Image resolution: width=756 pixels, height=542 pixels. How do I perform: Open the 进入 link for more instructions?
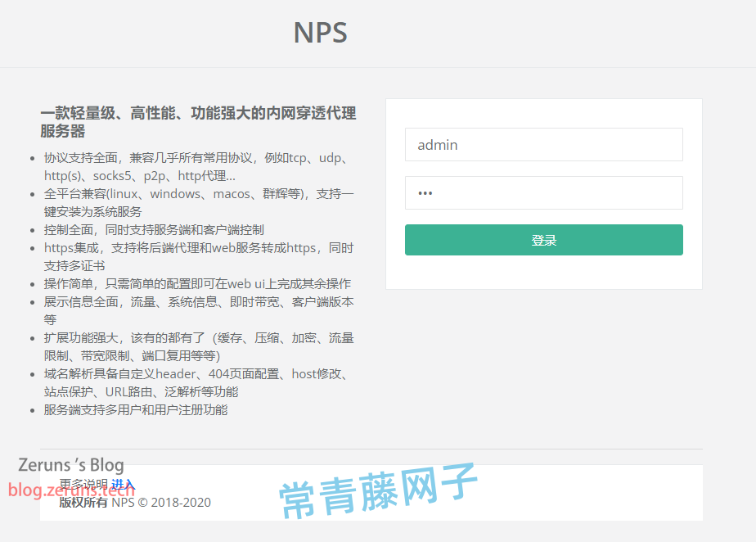pos(124,482)
